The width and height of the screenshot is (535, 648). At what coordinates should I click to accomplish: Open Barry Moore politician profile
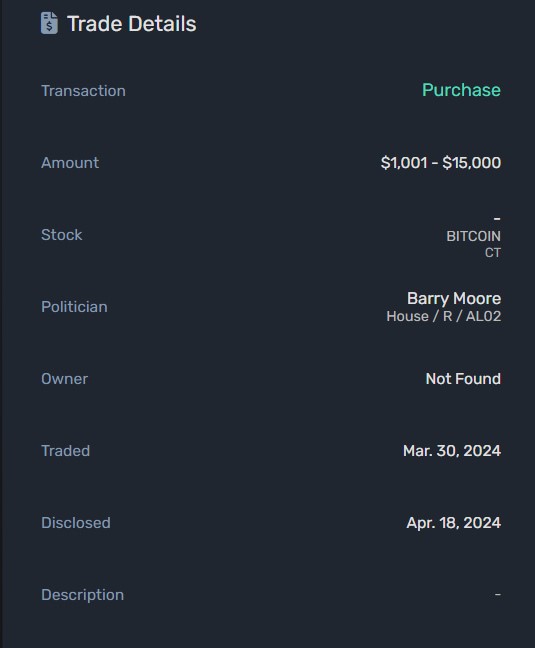point(454,298)
